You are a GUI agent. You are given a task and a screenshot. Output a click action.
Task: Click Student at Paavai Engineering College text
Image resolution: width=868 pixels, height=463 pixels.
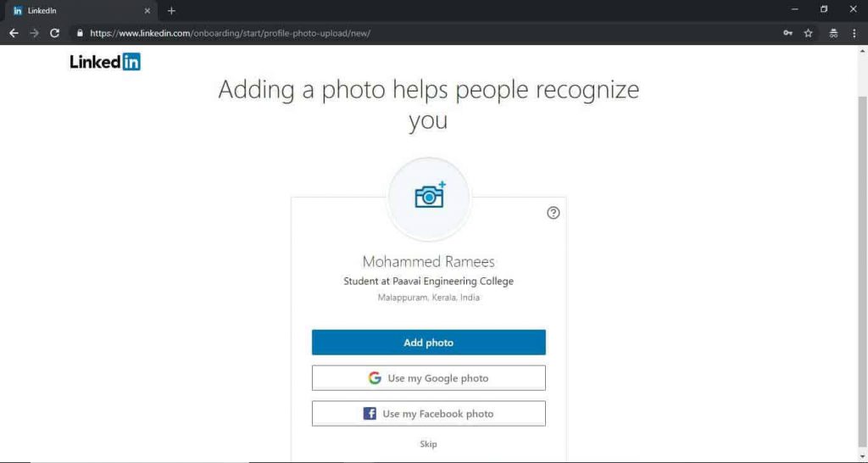pyautogui.click(x=428, y=282)
